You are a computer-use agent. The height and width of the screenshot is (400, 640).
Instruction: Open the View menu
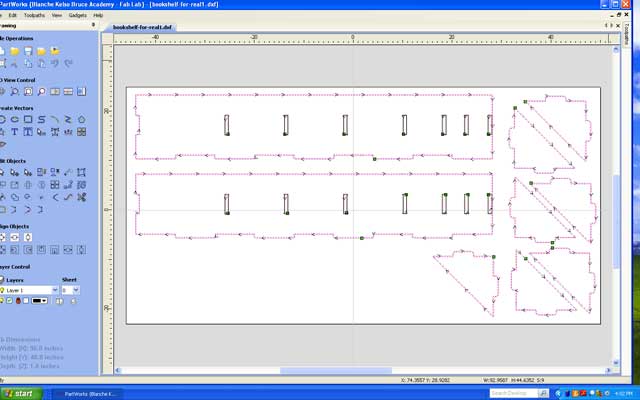[57, 15]
